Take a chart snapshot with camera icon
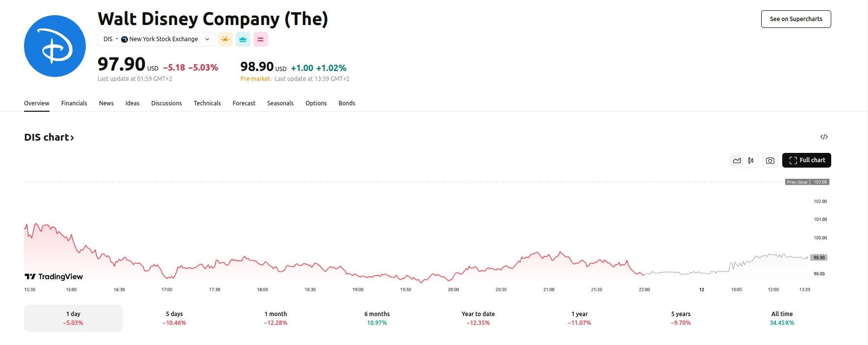868x345 pixels. [770, 160]
